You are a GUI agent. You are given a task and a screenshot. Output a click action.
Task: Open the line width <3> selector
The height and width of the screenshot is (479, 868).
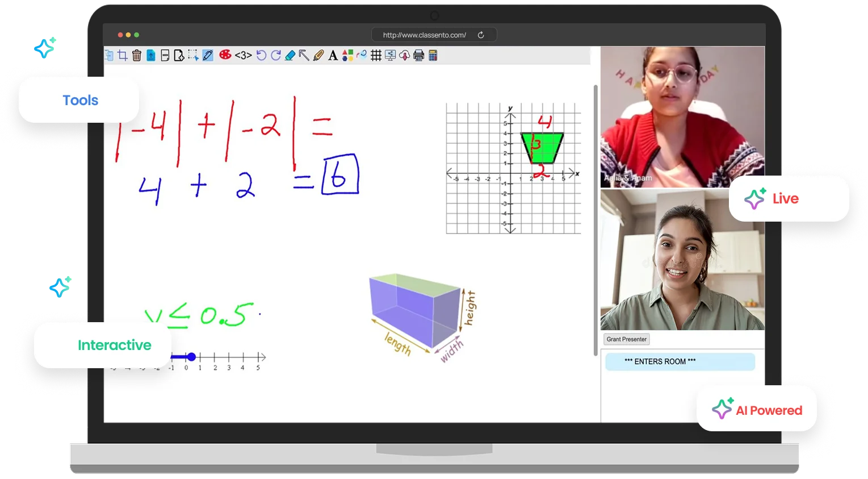[x=243, y=55]
